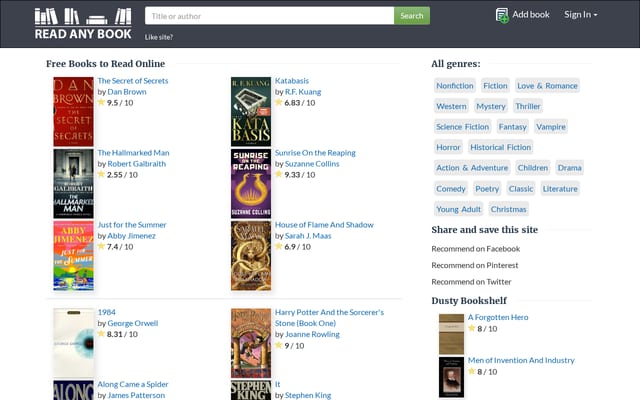Click Recommend on Facebook
Screen dimensions: 640x400
[476, 249]
